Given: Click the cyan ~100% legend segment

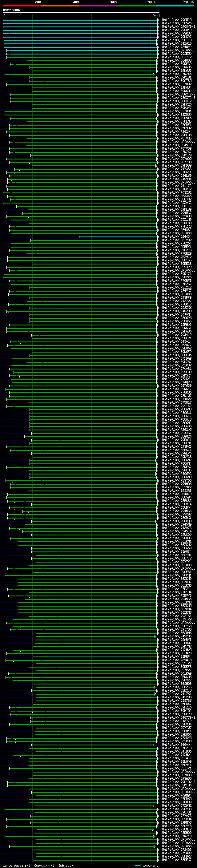Looking at the screenshot, I should pos(175,6).
